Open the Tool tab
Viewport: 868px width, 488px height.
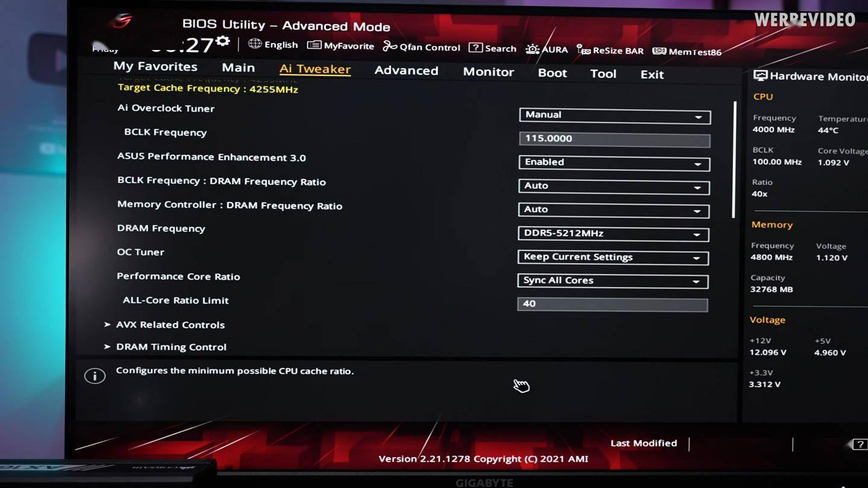point(603,74)
